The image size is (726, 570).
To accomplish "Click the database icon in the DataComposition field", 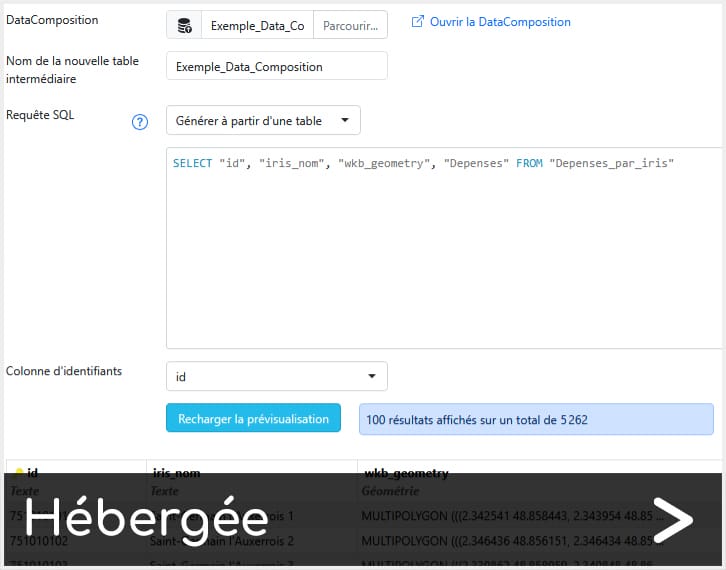I will 184,25.
